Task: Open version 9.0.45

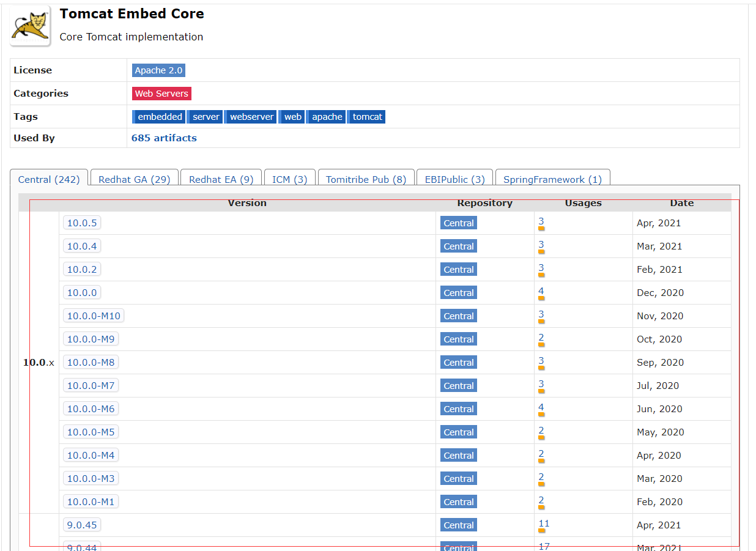Action: coord(82,525)
